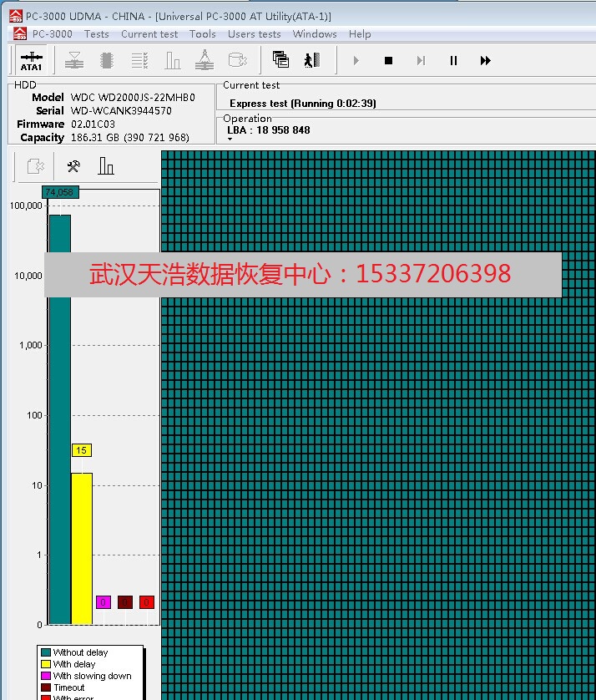This screenshot has height=700, width=596.
Task: Click the compass drafting tool icon in toolbar
Action: pos(205,60)
